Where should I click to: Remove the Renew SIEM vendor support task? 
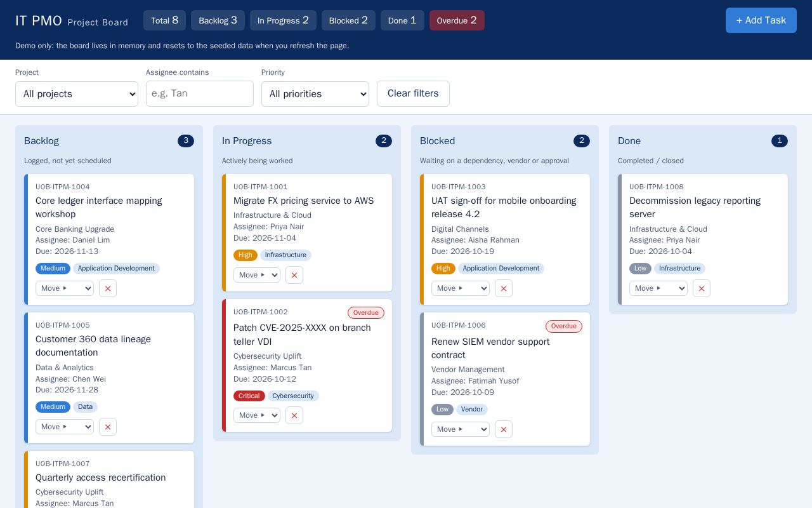504,429
